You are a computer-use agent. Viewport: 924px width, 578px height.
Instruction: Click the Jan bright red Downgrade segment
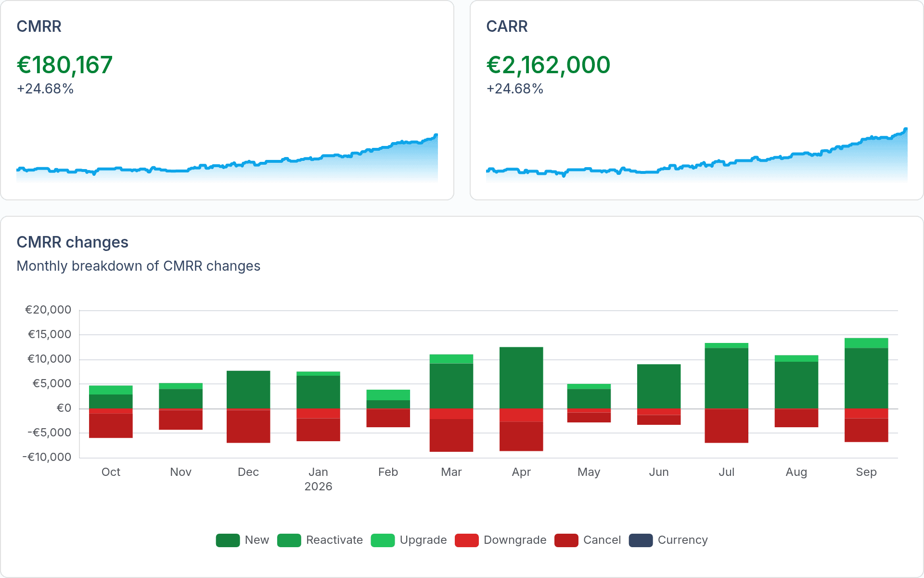[x=319, y=413]
